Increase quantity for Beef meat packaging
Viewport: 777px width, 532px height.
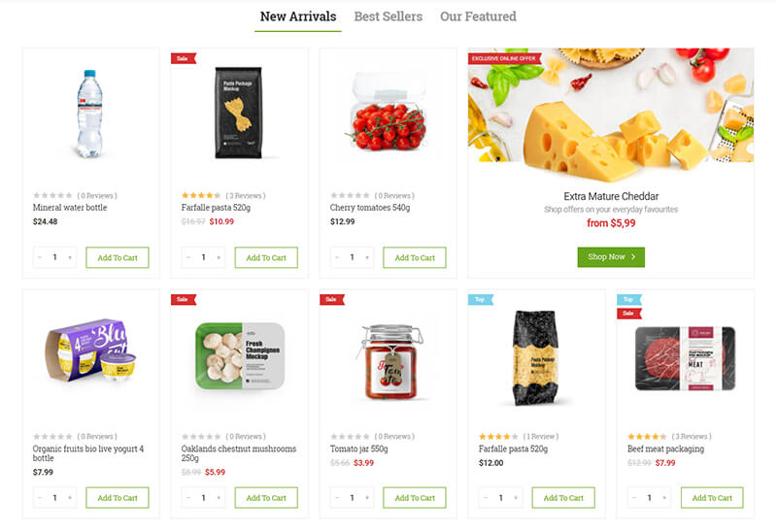click(663, 498)
